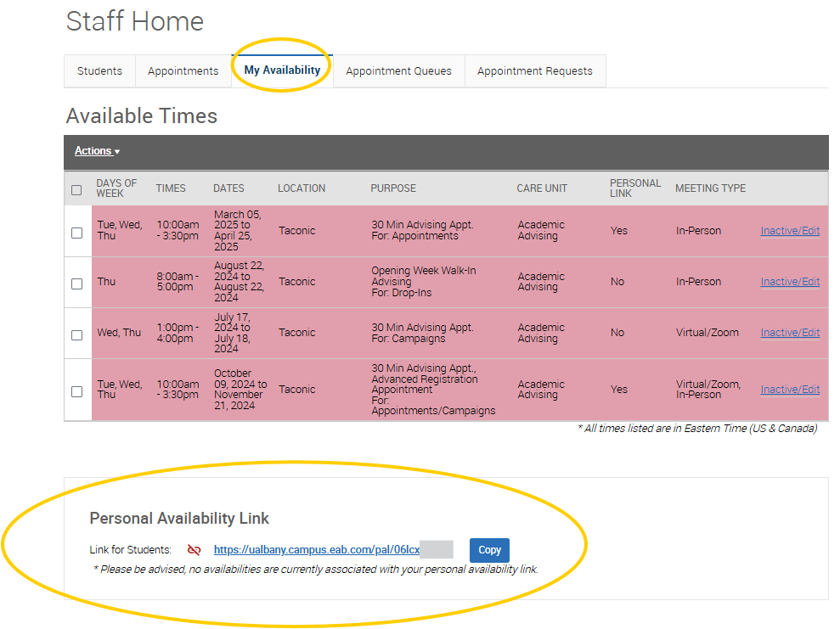Screen dimensions: 840x629
Task: Select all rows with the header checkbox
Action: pos(76,189)
